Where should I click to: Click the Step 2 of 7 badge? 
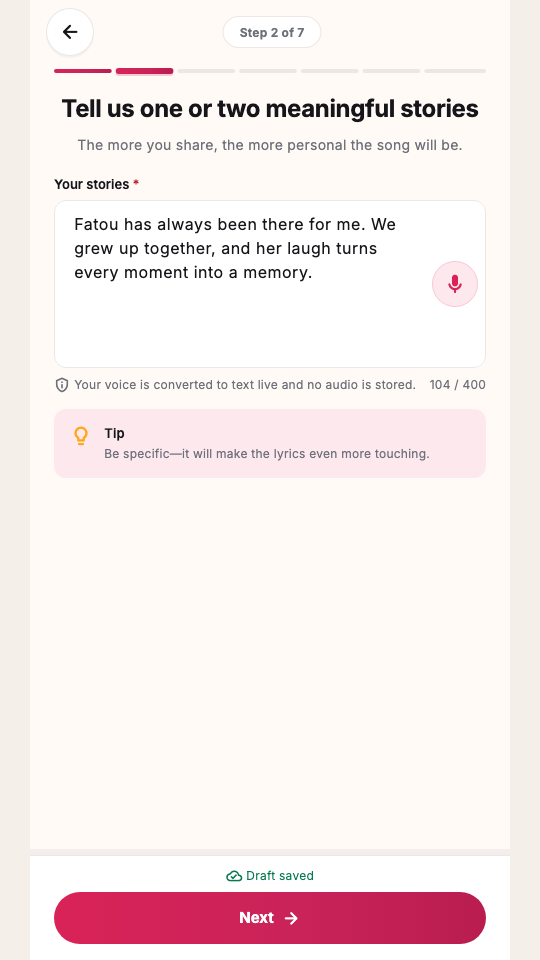click(272, 32)
